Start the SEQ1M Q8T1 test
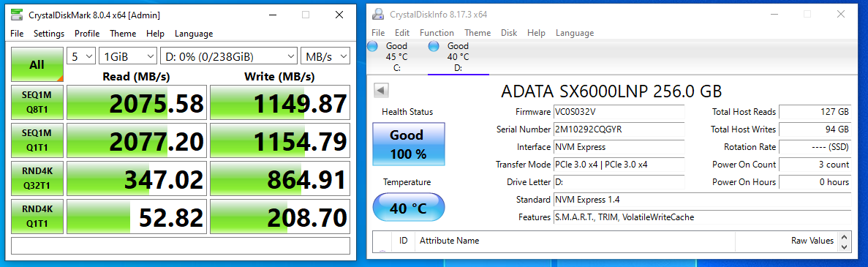This screenshot has height=267, width=868. point(37,102)
